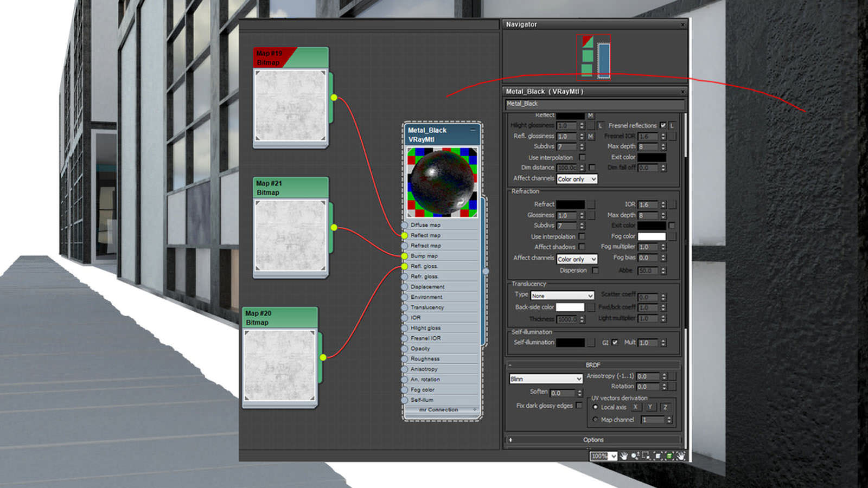Select the Map #20 Bitmap node header
868x488 pixels.
coord(280,318)
